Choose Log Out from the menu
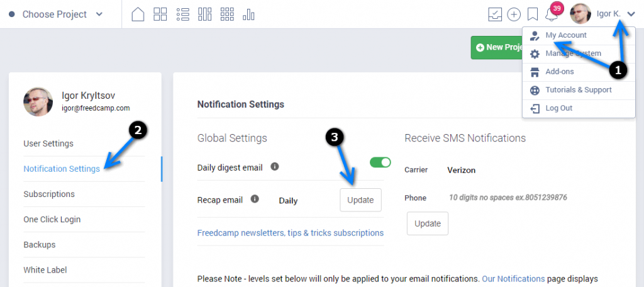 pyautogui.click(x=579, y=108)
